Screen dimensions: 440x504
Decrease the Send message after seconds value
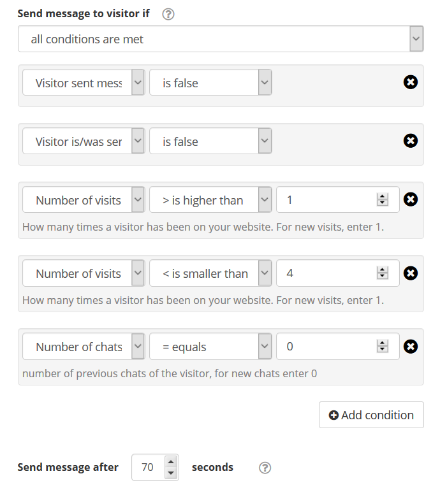(x=171, y=473)
